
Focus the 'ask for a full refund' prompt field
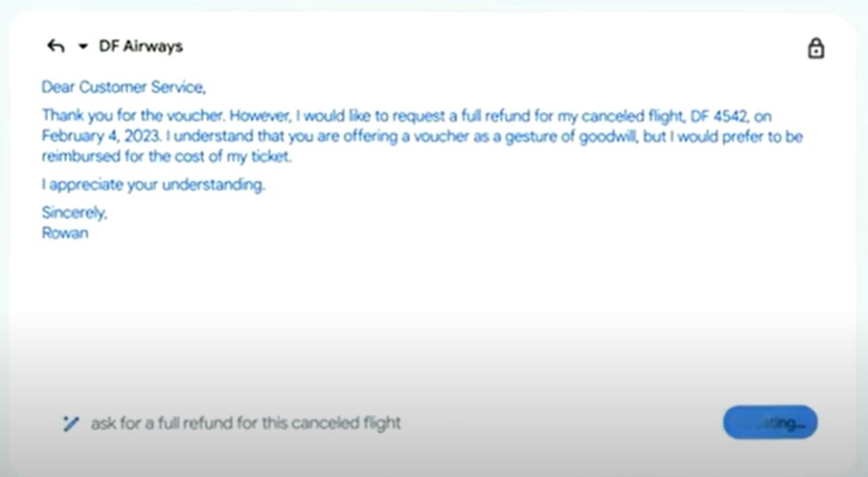pos(245,422)
